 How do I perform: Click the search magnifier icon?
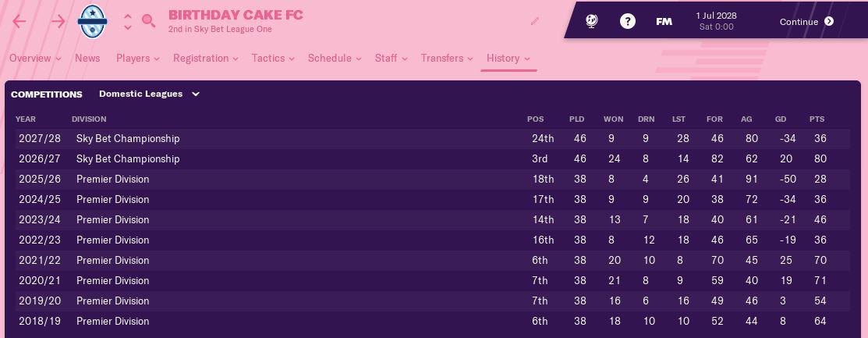click(x=148, y=21)
